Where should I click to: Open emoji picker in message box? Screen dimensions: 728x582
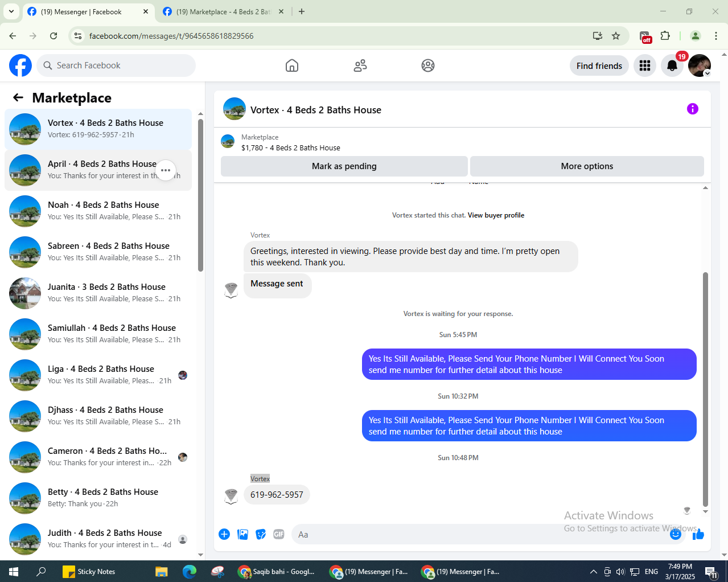point(676,534)
